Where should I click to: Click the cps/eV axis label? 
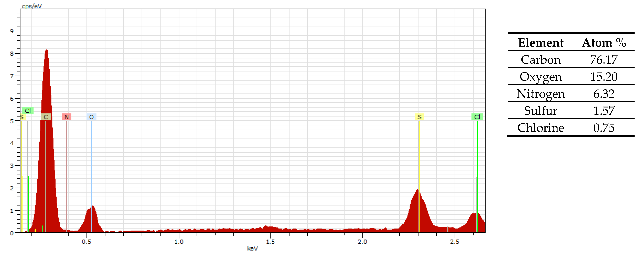[x=32, y=6]
